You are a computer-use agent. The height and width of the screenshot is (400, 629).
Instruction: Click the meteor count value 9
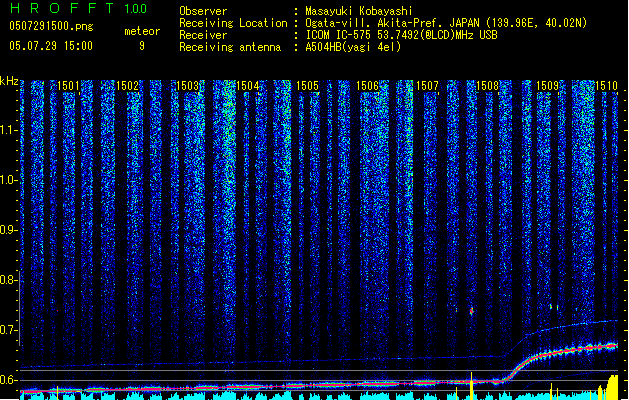pos(142,46)
